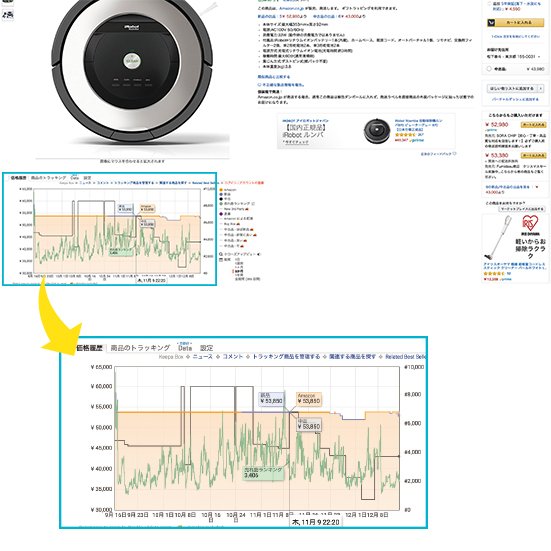The image size is (551, 551).
Task: Toggle the purple legend dot below New 3rd Party
Action: [221, 214]
